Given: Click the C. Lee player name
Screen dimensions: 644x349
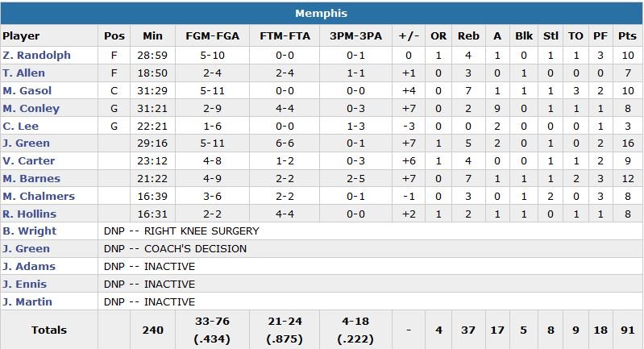Looking at the screenshot, I should coord(21,127).
